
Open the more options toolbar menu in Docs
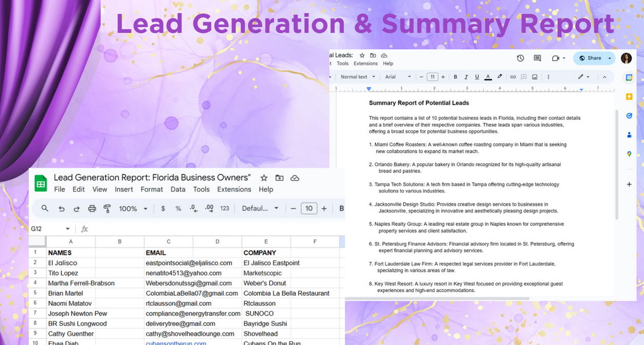click(548, 77)
